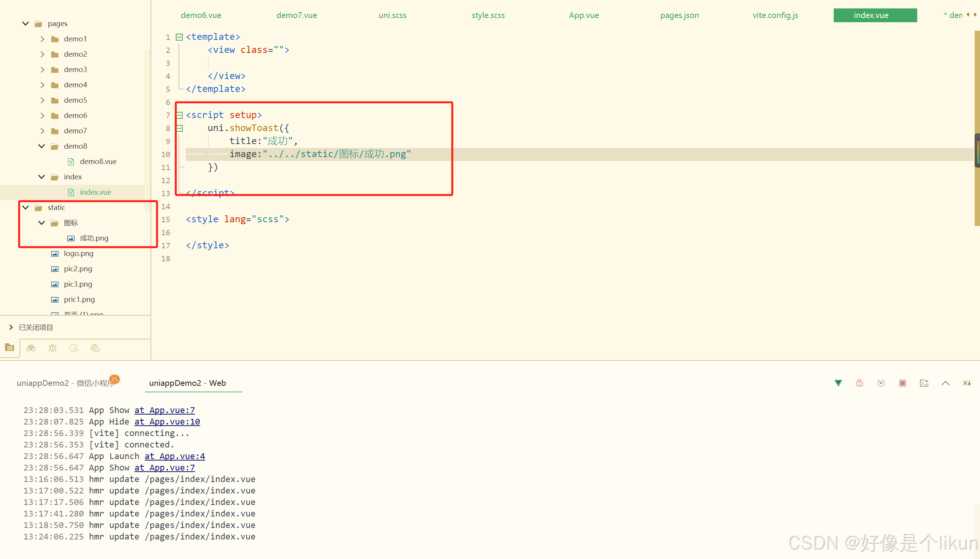Place cursor on line 10 image path

point(336,154)
